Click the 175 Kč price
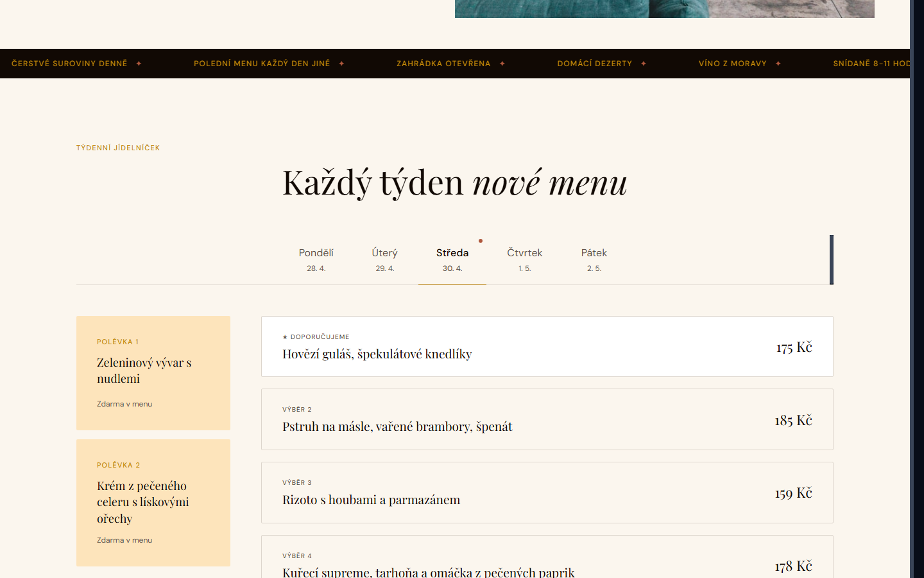This screenshot has height=578, width=924. point(794,347)
